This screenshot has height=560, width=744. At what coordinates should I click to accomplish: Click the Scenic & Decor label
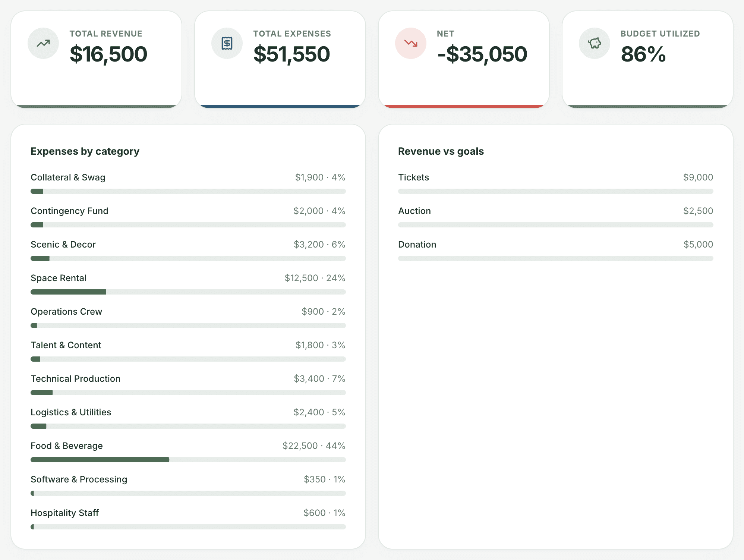(63, 245)
